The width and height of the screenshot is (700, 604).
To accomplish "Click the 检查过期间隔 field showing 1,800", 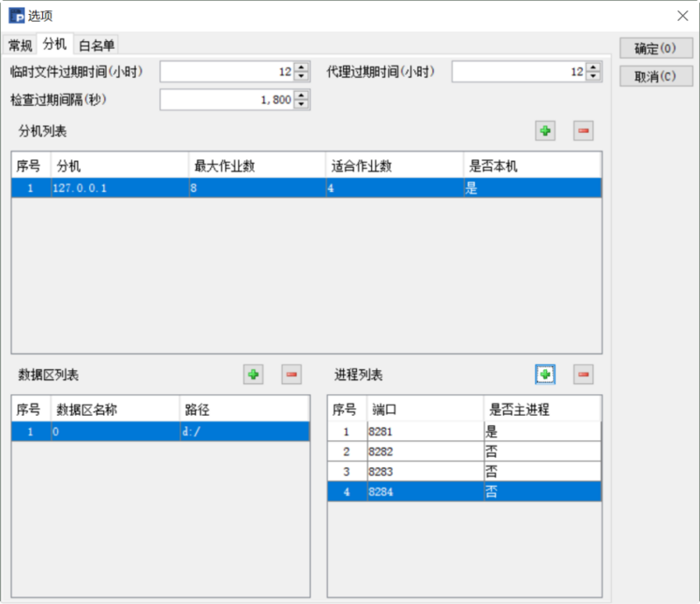I will 227,100.
